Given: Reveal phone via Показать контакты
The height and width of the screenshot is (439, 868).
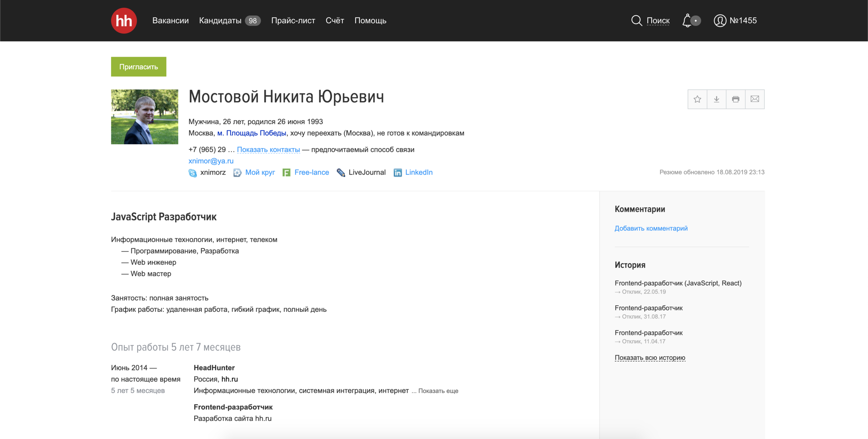Looking at the screenshot, I should click(x=268, y=150).
